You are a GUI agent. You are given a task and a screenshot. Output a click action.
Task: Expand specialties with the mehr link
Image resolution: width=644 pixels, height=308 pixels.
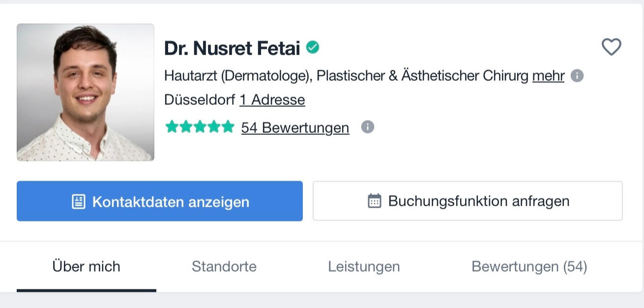548,76
